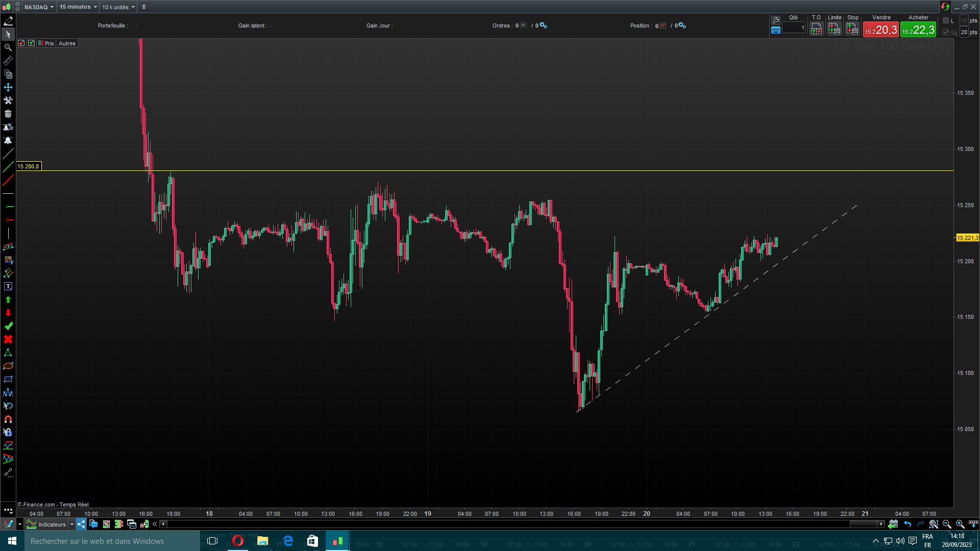The width and height of the screenshot is (980, 551).
Task: Change the 15 minutes timeframe dropdown
Action: [78, 7]
